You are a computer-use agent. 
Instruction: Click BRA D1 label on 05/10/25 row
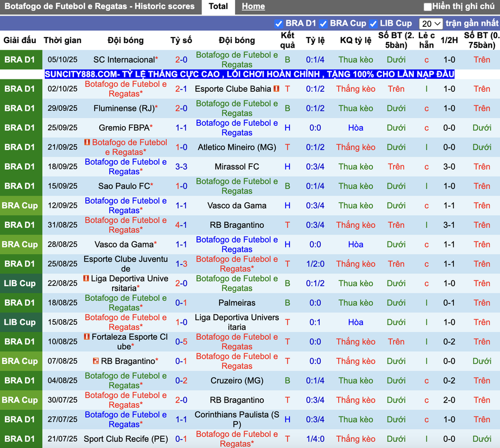20,59
